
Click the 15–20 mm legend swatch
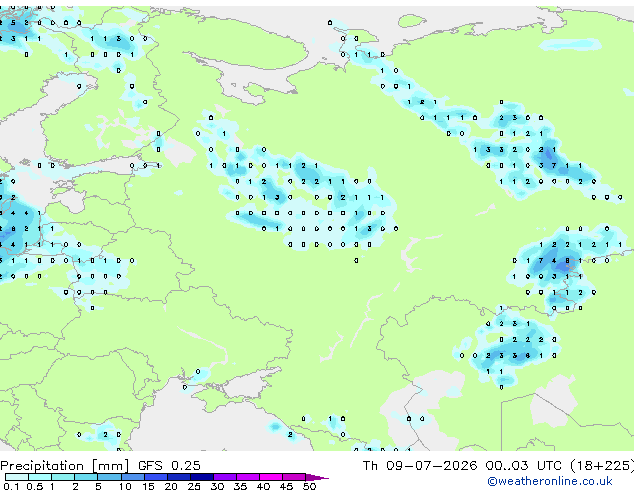[155, 477]
